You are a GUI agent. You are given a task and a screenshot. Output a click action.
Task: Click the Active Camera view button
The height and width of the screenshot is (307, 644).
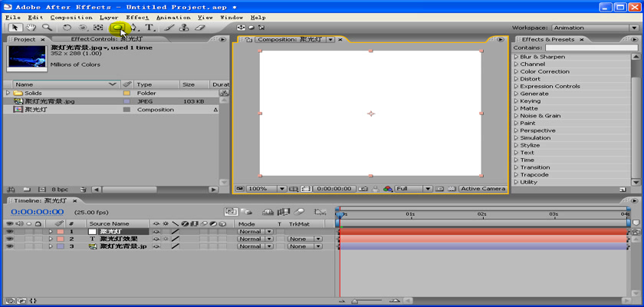482,189
